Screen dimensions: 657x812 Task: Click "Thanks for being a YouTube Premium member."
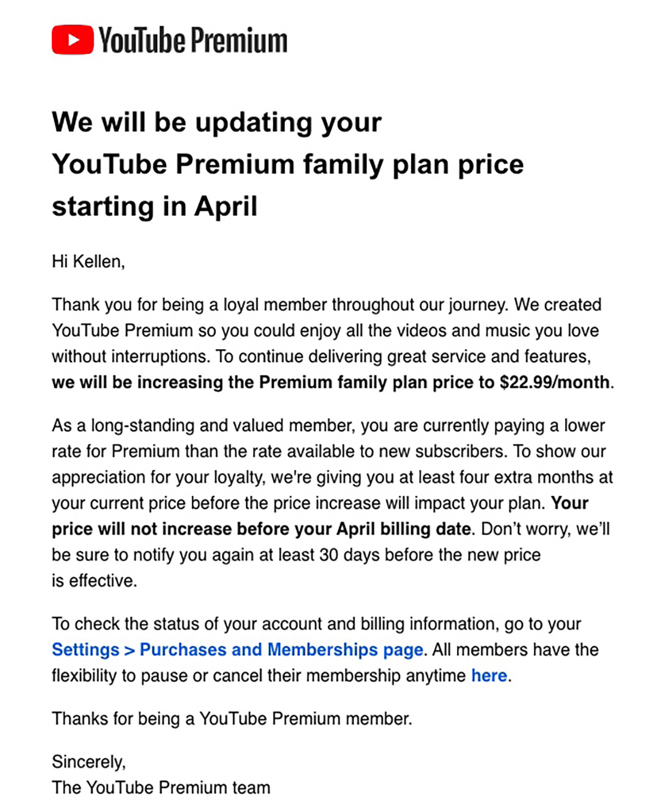(x=232, y=718)
